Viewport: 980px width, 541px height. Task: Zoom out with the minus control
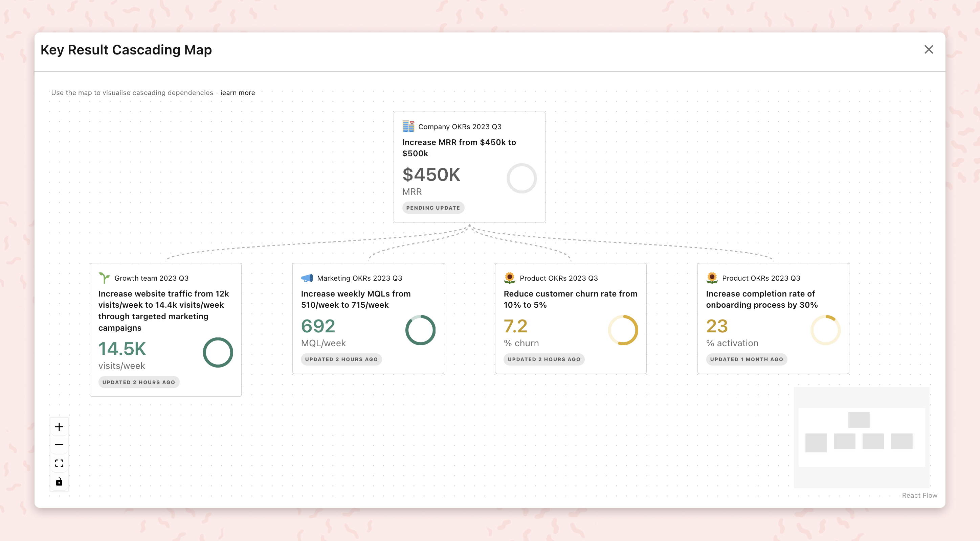pos(59,445)
